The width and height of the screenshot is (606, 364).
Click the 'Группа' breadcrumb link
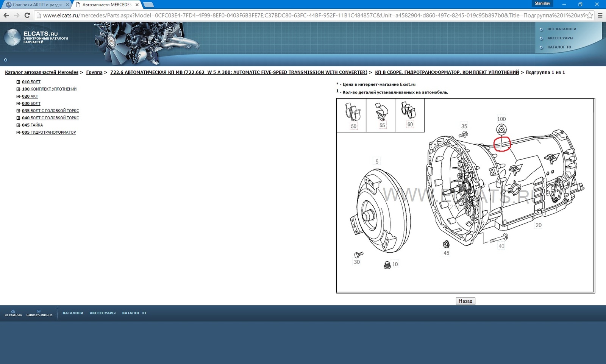click(94, 72)
